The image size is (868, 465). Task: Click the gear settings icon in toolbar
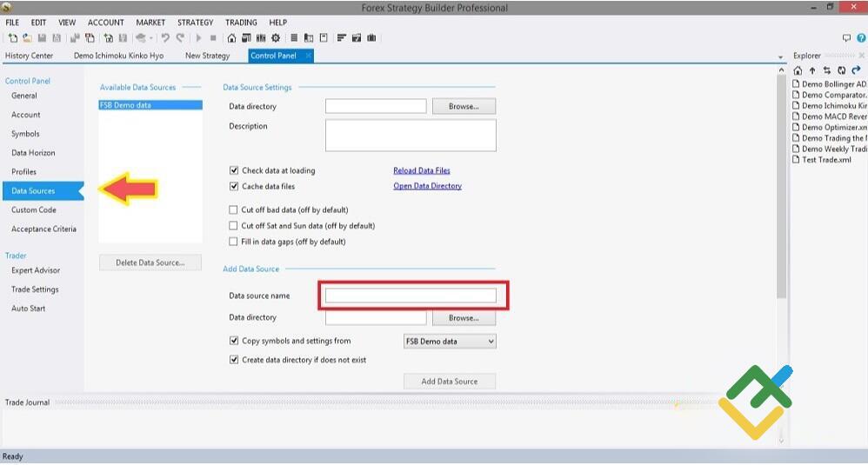tap(276, 38)
